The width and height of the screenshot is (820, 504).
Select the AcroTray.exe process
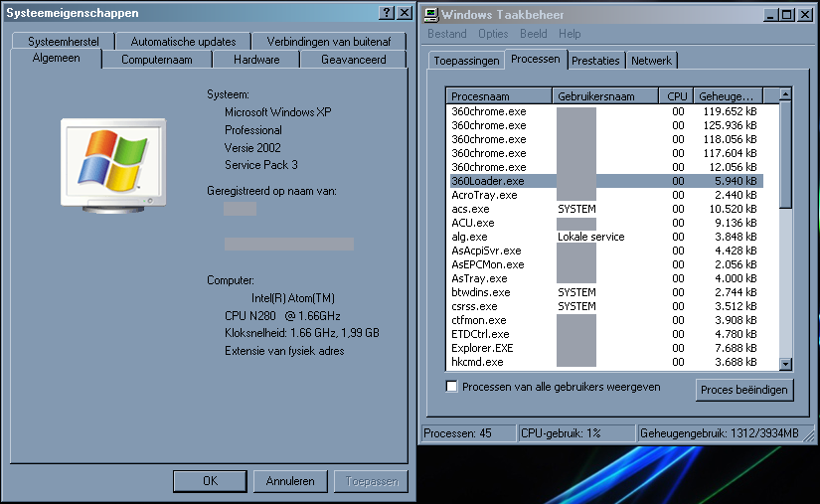tap(605, 195)
